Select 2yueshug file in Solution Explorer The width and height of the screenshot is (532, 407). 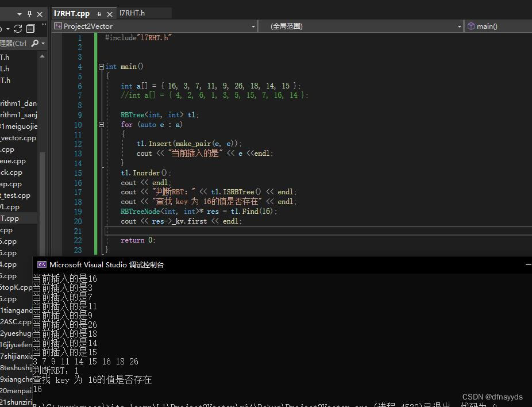click(16, 333)
